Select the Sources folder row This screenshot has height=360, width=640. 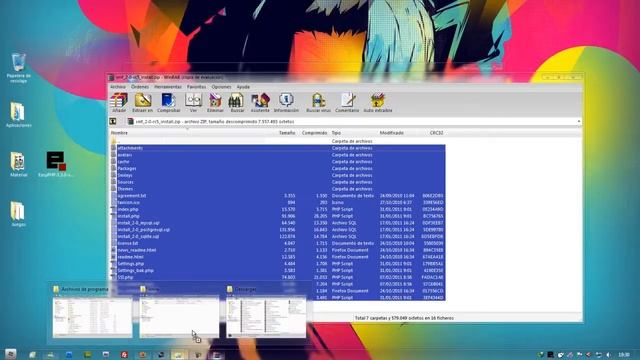(278, 182)
